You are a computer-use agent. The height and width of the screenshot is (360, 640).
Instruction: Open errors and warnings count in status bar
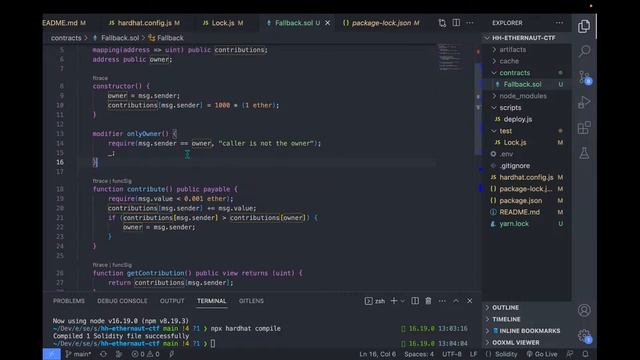(x=145, y=354)
